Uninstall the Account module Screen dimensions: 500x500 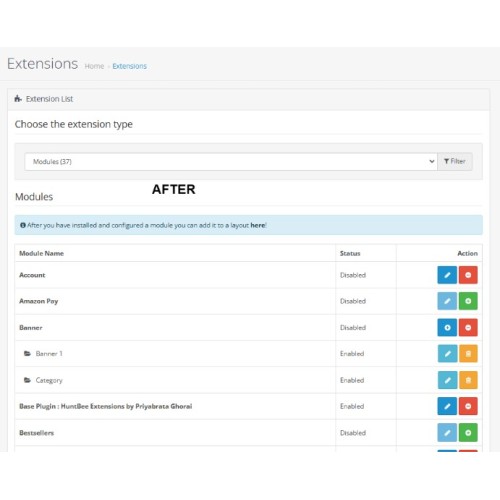coord(468,275)
